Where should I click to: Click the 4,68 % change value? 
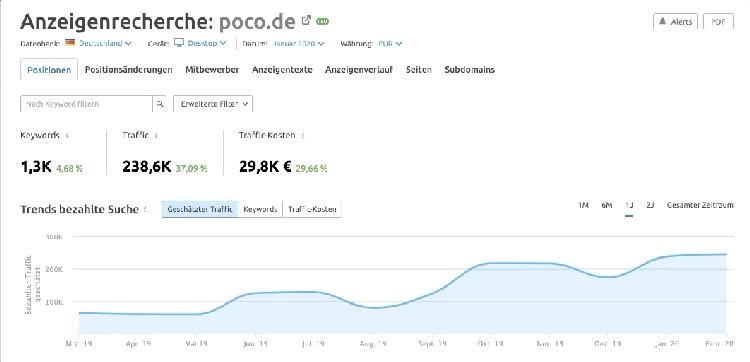point(69,168)
